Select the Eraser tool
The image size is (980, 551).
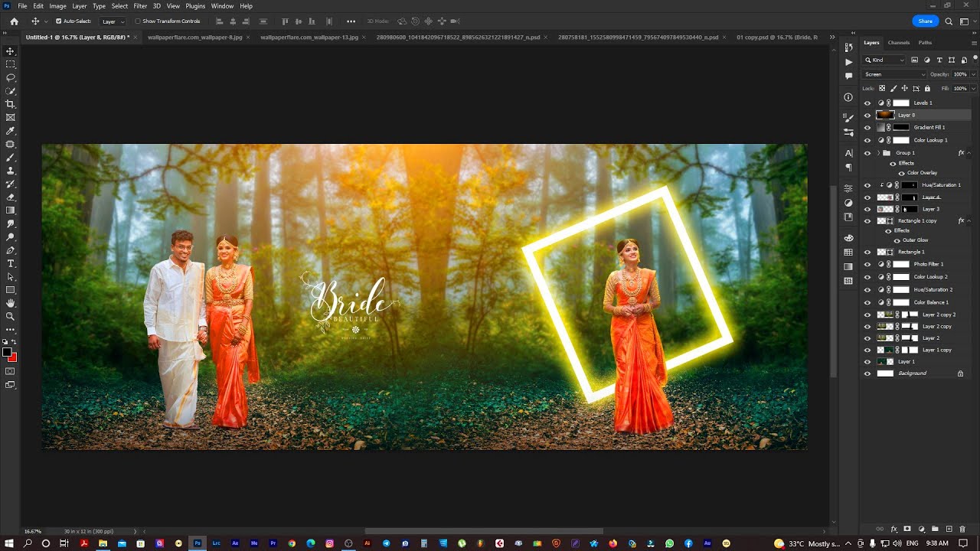point(10,197)
